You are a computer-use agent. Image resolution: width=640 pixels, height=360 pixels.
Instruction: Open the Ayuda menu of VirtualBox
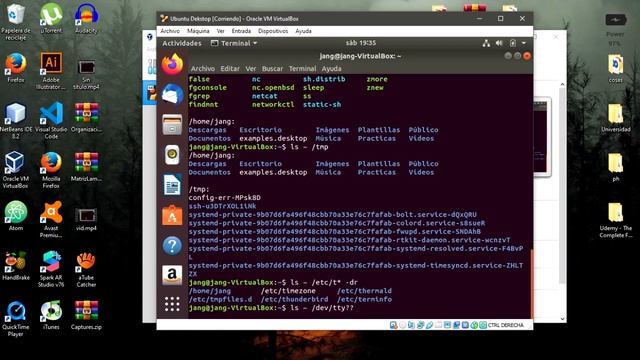point(303,31)
